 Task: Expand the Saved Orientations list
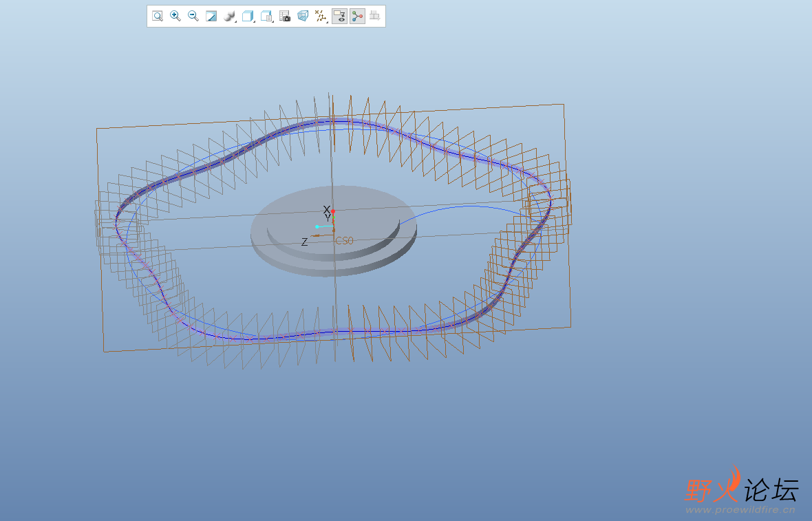click(x=248, y=16)
